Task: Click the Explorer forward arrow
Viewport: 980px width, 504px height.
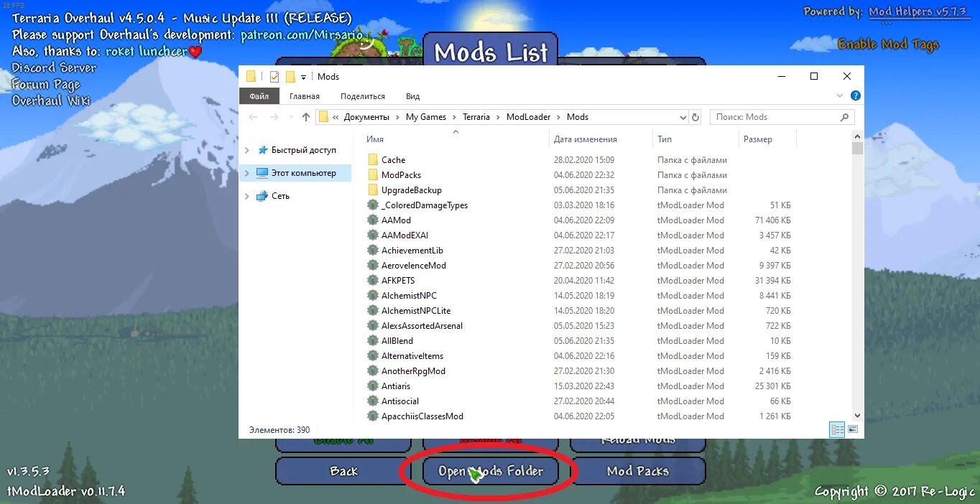Action: (x=274, y=117)
